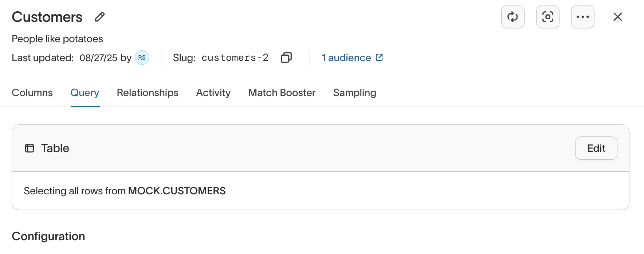This screenshot has height=254, width=644.
Task: Open the three-dots more options menu
Action: (x=582, y=17)
